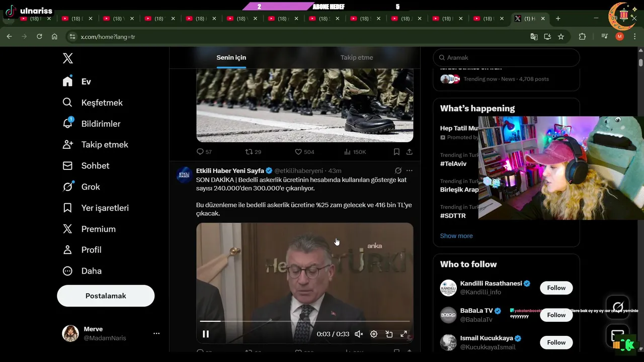Select the Senin için tab
Image resolution: width=644 pixels, height=362 pixels.
click(231, 57)
